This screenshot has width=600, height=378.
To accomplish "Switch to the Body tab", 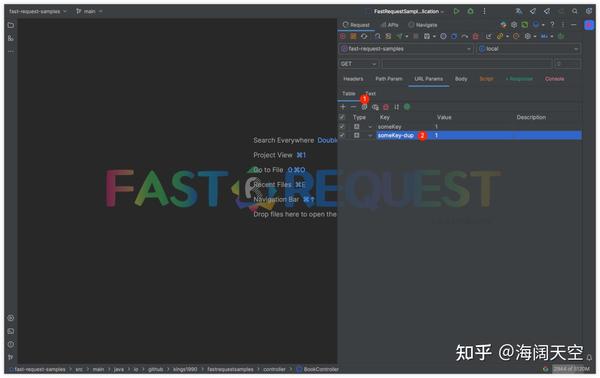I will coord(461,79).
